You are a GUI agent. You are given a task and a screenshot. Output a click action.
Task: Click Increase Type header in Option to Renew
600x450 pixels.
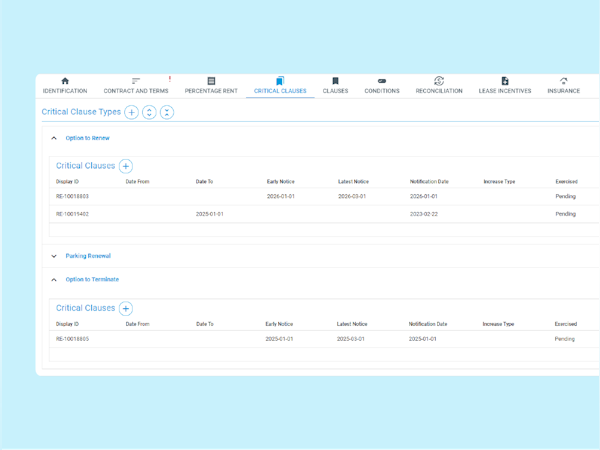499,181
